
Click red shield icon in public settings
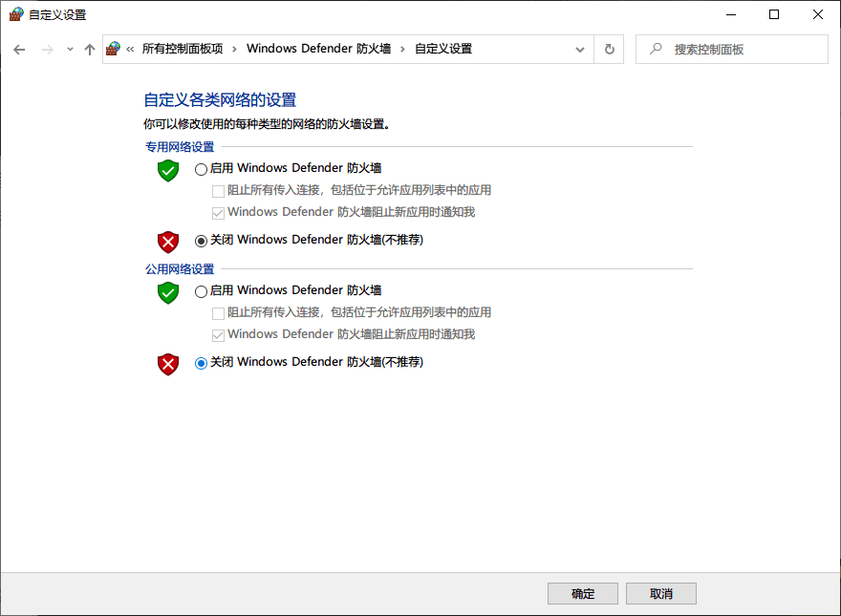pyautogui.click(x=168, y=365)
